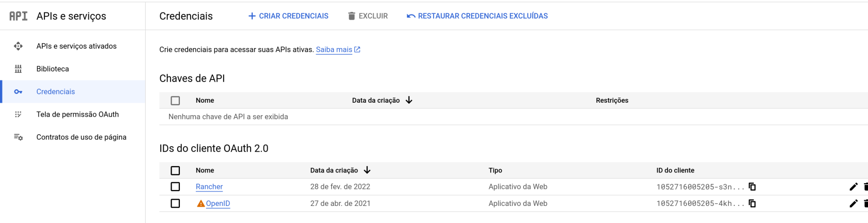
Task: Toggle select-all checkbox in Chaves de API
Action: coord(175,101)
